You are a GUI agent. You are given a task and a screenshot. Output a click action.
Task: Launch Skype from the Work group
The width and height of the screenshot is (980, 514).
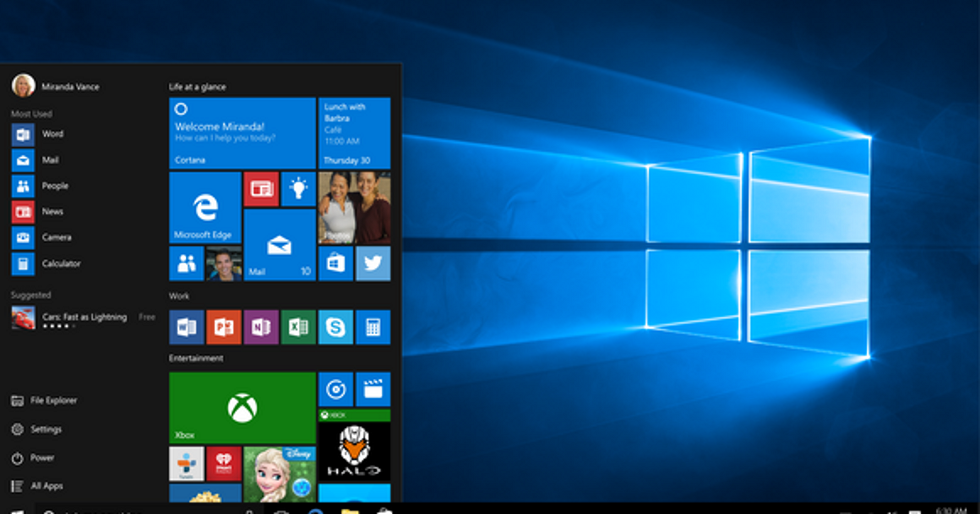336,327
